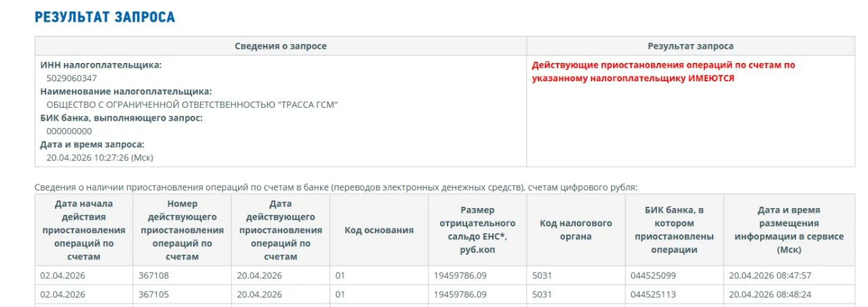Click the first row's 19459786.09 balance

(x=460, y=275)
